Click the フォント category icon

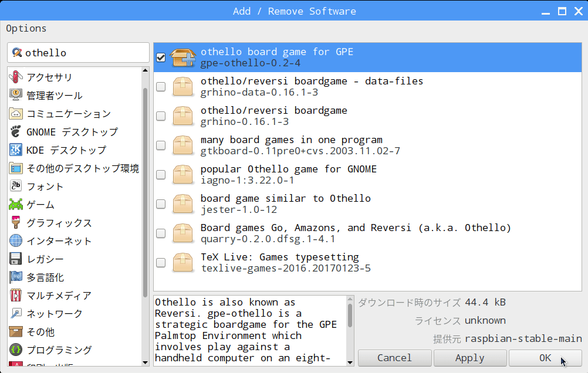16,186
